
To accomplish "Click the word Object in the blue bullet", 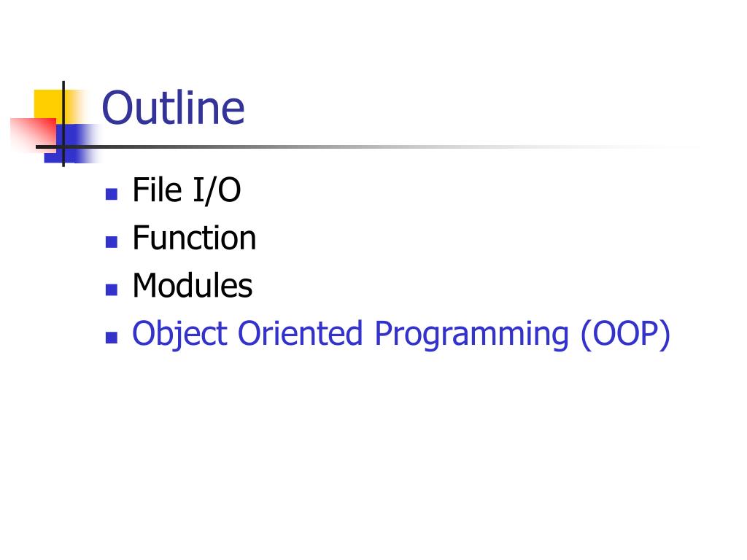I will click(x=179, y=334).
